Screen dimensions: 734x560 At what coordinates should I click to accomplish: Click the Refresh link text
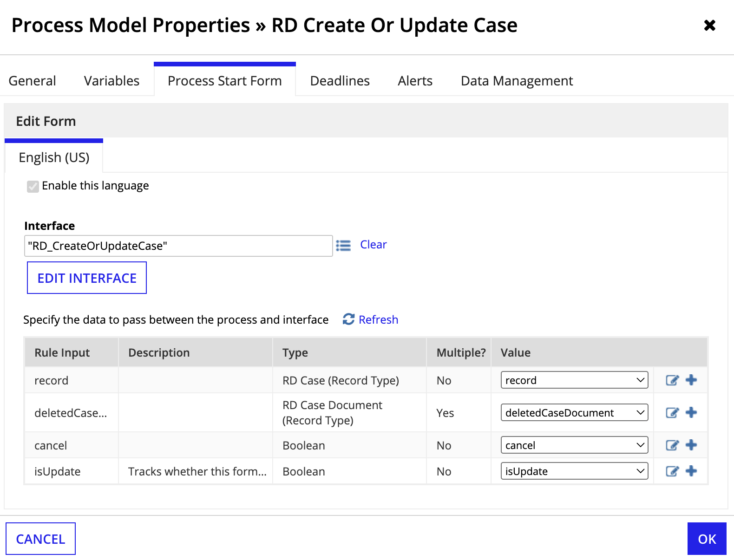(x=379, y=320)
